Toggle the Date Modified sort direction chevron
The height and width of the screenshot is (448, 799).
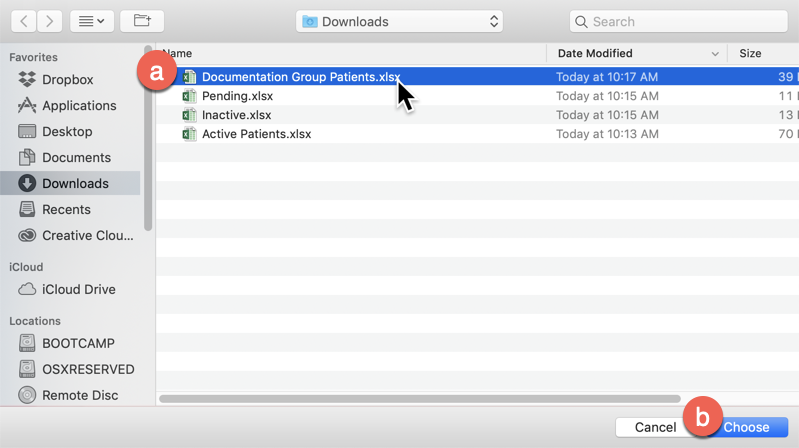(715, 54)
